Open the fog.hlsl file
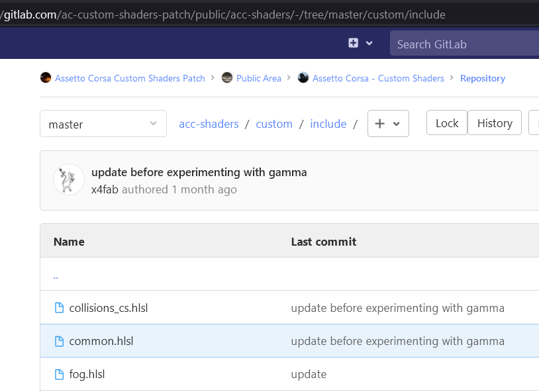 click(x=87, y=374)
